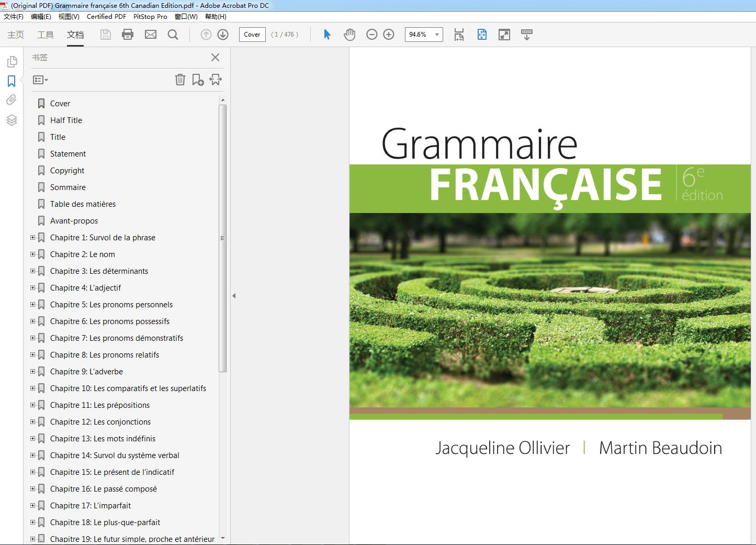Choose the Selection arrow tool

[x=328, y=35]
